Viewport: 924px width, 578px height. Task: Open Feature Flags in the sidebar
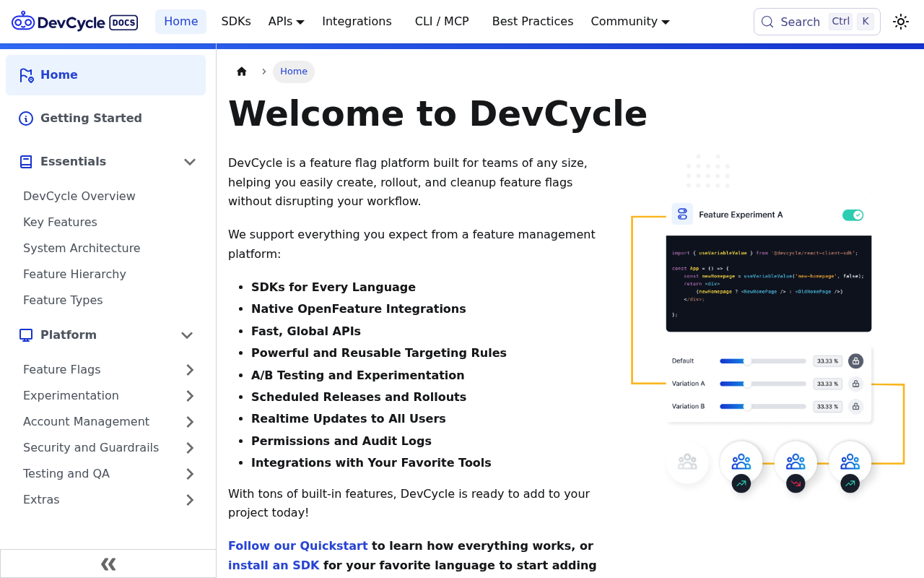pos(62,370)
